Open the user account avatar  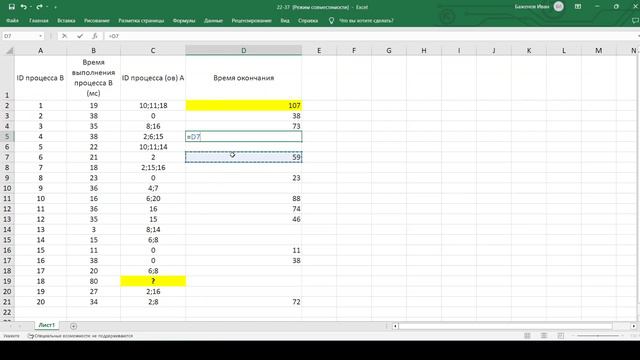click(x=559, y=7)
